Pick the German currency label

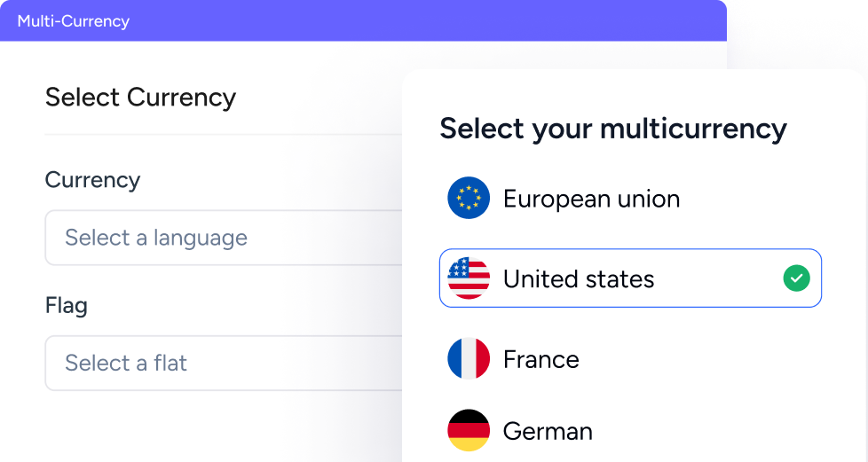548,432
